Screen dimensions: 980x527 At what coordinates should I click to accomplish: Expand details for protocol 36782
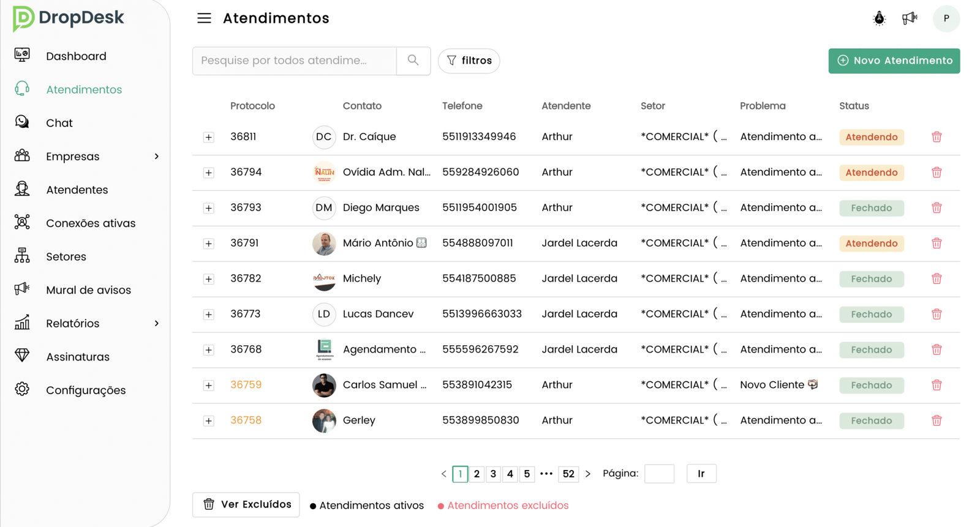pyautogui.click(x=209, y=279)
